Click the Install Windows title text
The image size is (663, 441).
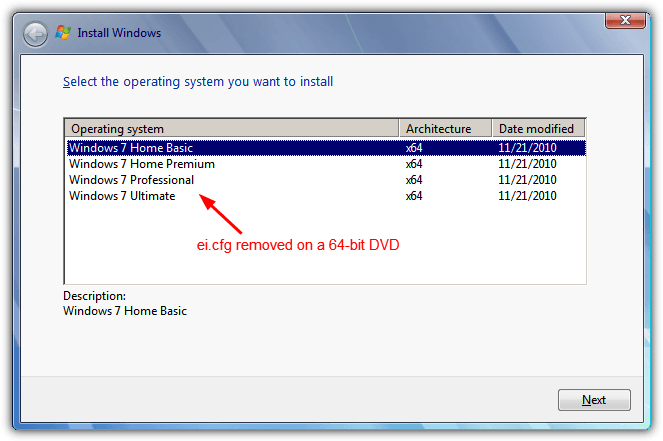coord(119,33)
